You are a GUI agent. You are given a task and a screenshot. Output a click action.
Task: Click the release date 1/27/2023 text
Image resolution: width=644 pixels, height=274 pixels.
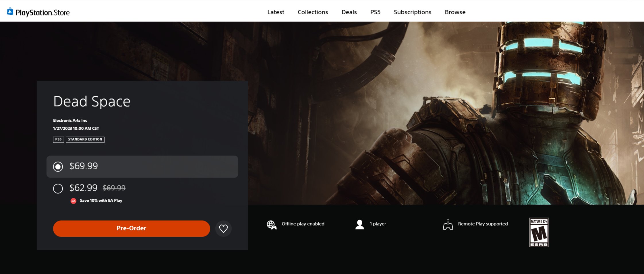[x=76, y=129]
